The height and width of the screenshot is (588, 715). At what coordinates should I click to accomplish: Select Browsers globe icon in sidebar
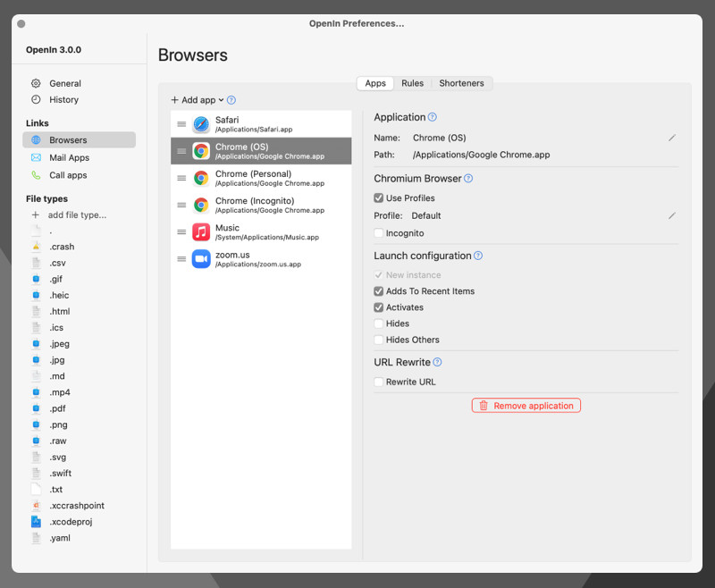click(x=36, y=140)
